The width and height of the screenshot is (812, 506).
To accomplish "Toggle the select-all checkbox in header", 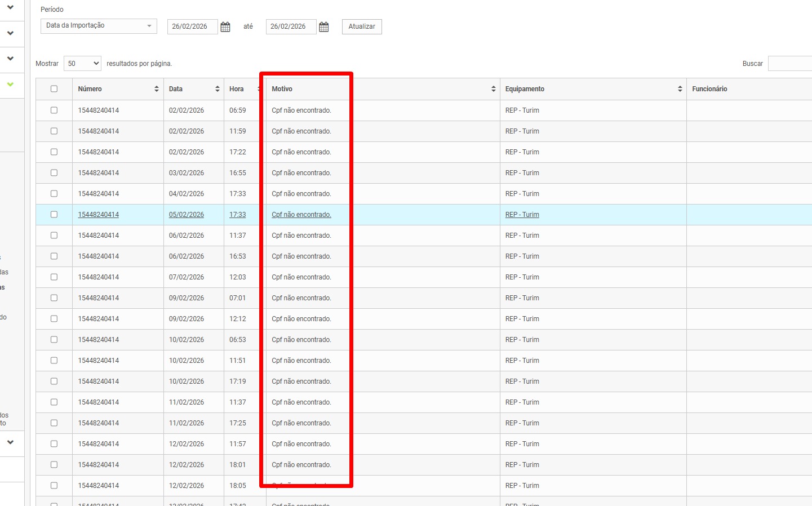I will pyautogui.click(x=54, y=89).
